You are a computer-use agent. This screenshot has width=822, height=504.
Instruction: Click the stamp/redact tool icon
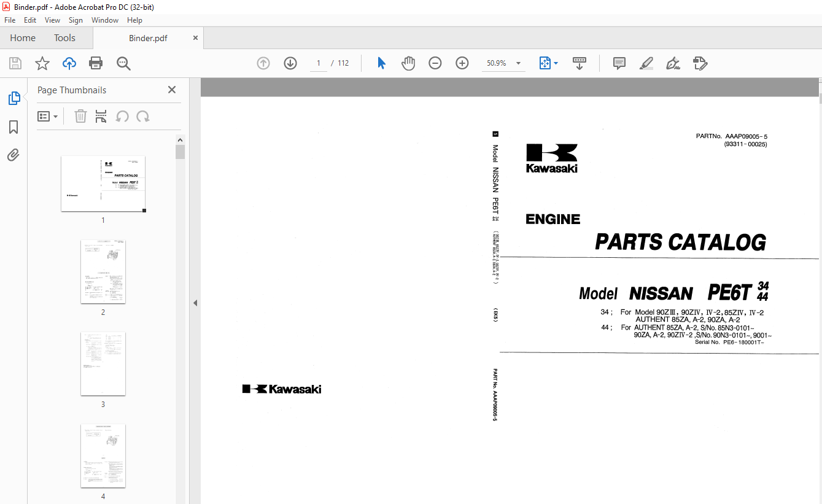coord(700,63)
